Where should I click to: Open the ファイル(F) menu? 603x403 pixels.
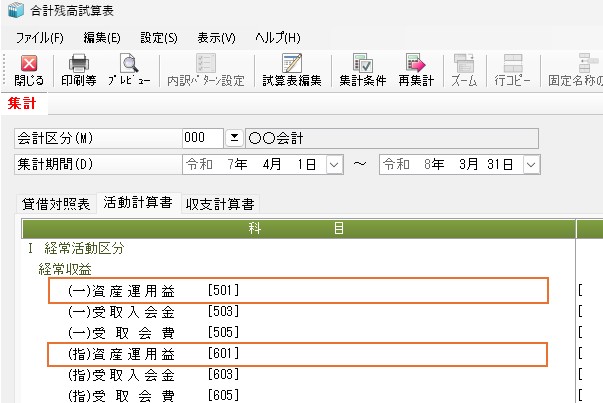tap(39, 37)
